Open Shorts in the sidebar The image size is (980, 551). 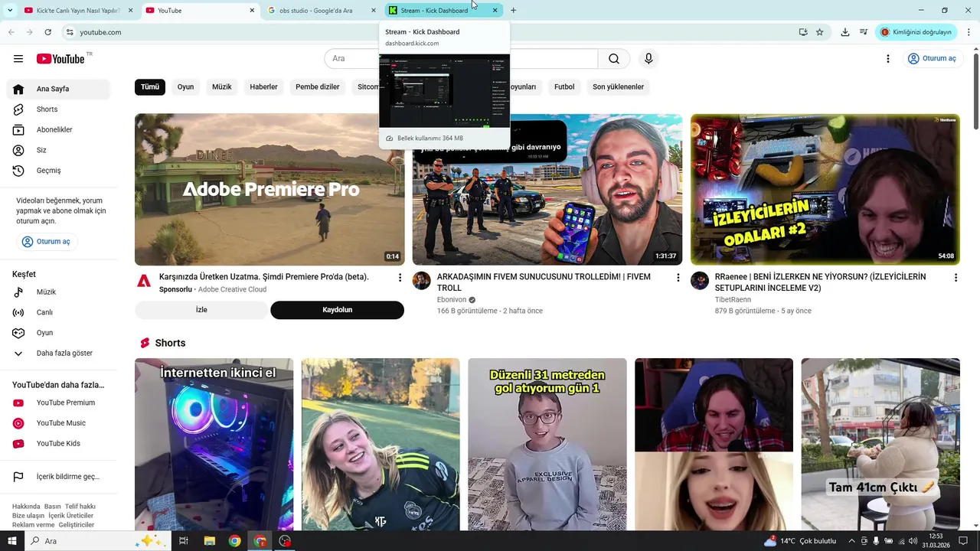click(x=58, y=109)
